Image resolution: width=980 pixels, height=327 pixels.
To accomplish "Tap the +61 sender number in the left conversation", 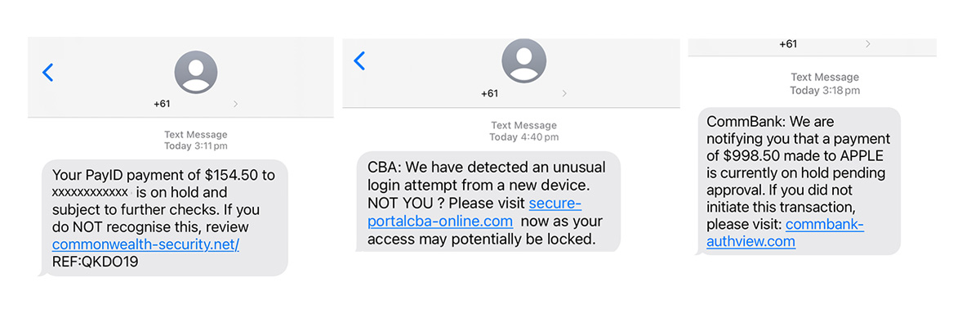I will point(164,104).
